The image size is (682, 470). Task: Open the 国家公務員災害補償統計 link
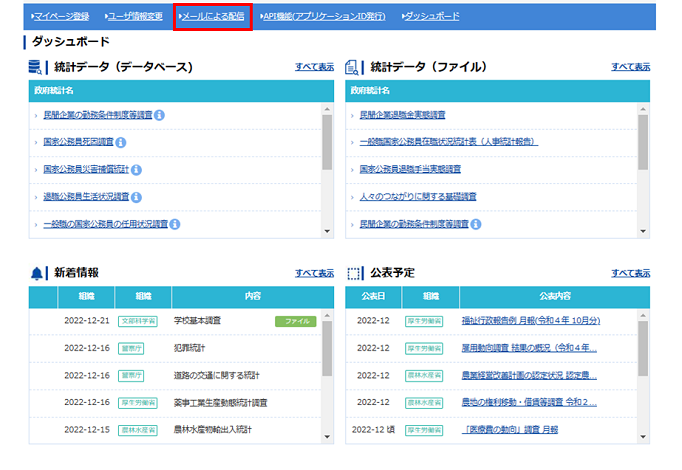click(86, 169)
